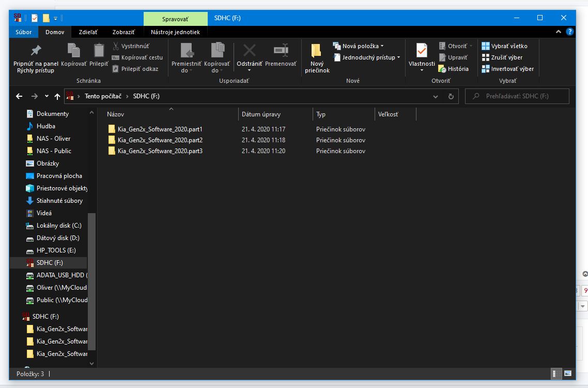Open Stiahnuté súbory in navigation pane
This screenshot has width=588, height=388.
[54, 201]
